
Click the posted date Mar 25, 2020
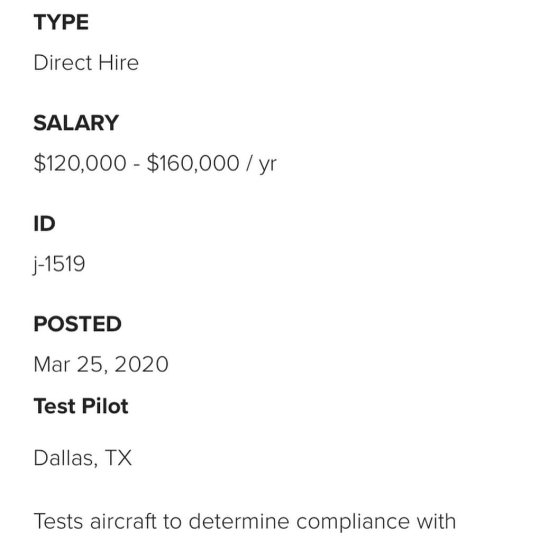coord(101,364)
